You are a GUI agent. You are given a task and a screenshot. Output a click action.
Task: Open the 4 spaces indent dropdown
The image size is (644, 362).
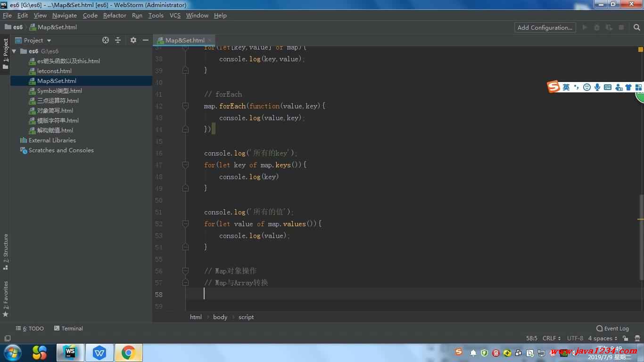tap(603, 338)
